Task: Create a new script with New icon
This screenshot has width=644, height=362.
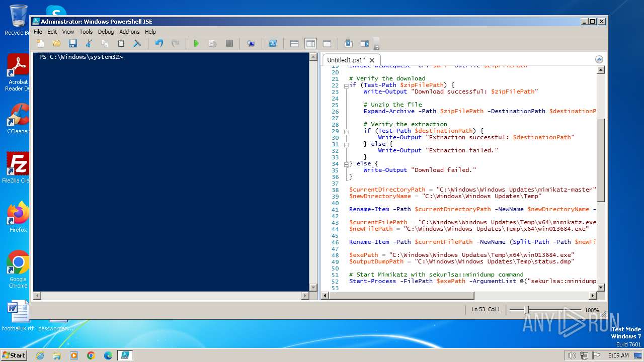Action: (41, 44)
